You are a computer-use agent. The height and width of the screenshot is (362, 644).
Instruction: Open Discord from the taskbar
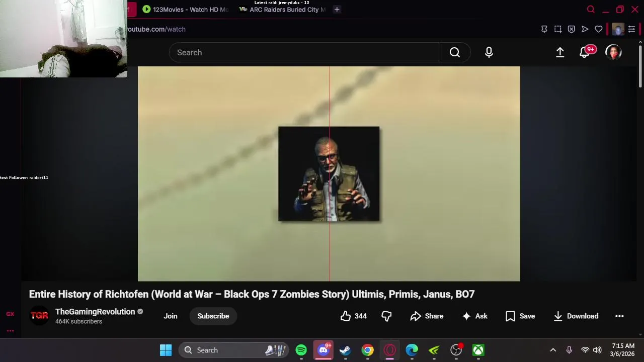324,350
